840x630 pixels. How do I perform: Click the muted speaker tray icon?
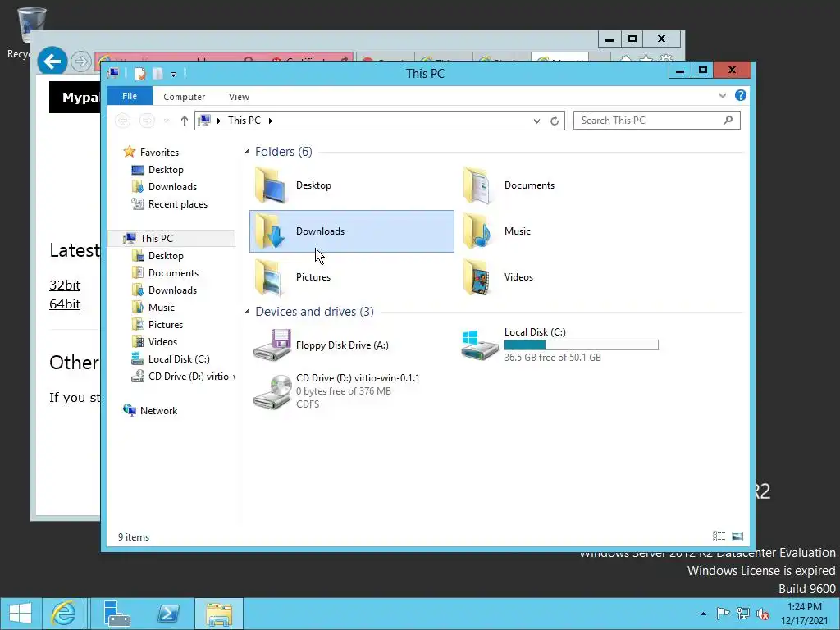click(762, 614)
